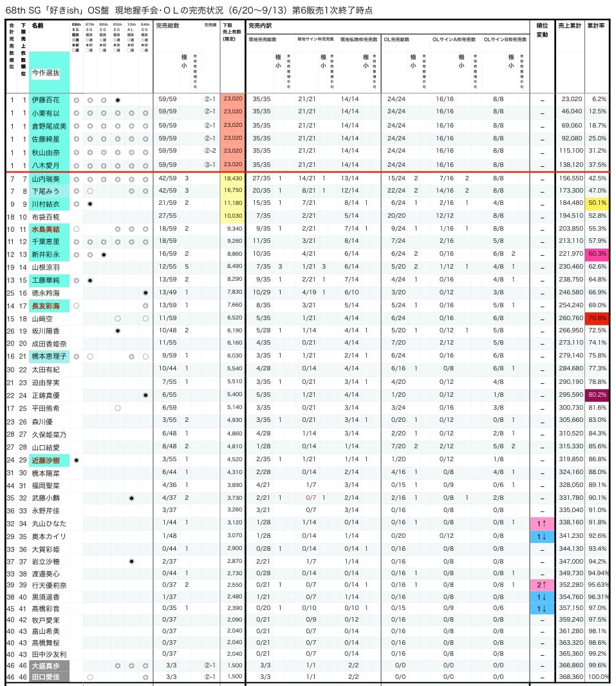Click the red 0/7 value in 武藤小麟's row
Image resolution: width=616 pixels, height=686 pixels.
coord(311,498)
